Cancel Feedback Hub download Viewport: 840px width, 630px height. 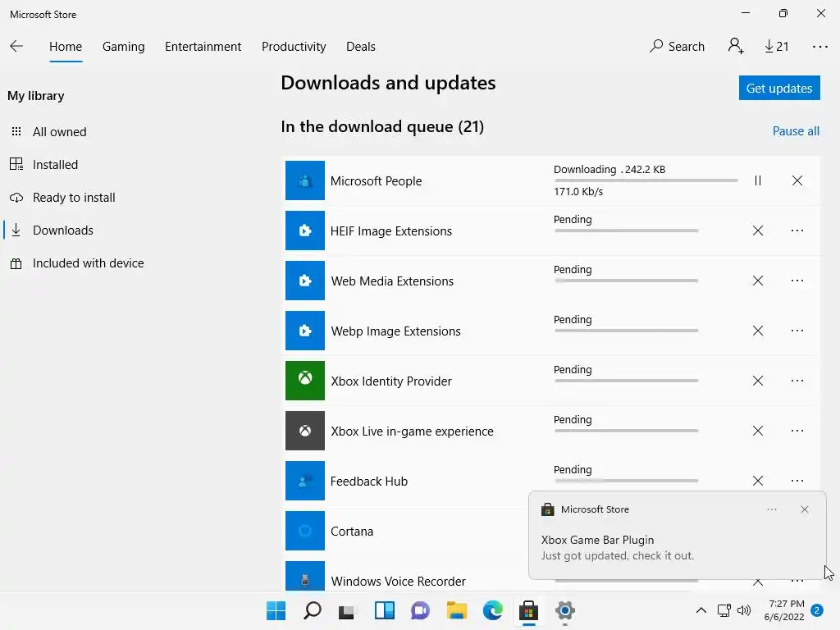click(757, 481)
